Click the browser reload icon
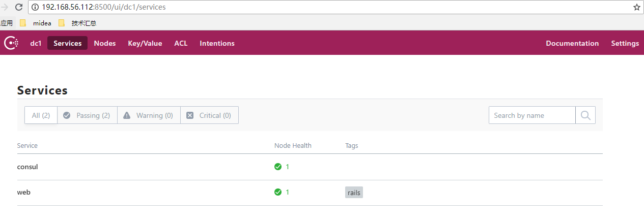This screenshot has height=222, width=644. [x=19, y=8]
